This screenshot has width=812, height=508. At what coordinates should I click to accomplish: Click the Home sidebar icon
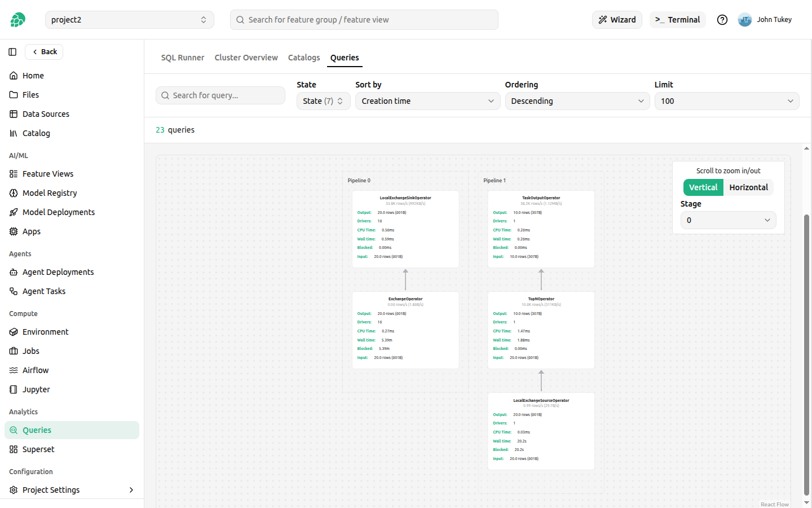14,76
